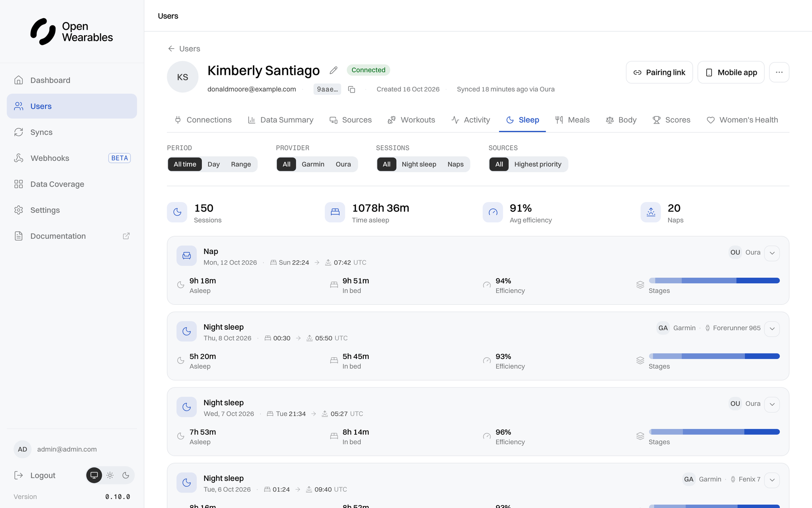812x508 pixels.
Task: Open the Users sidebar item
Action: (72, 106)
